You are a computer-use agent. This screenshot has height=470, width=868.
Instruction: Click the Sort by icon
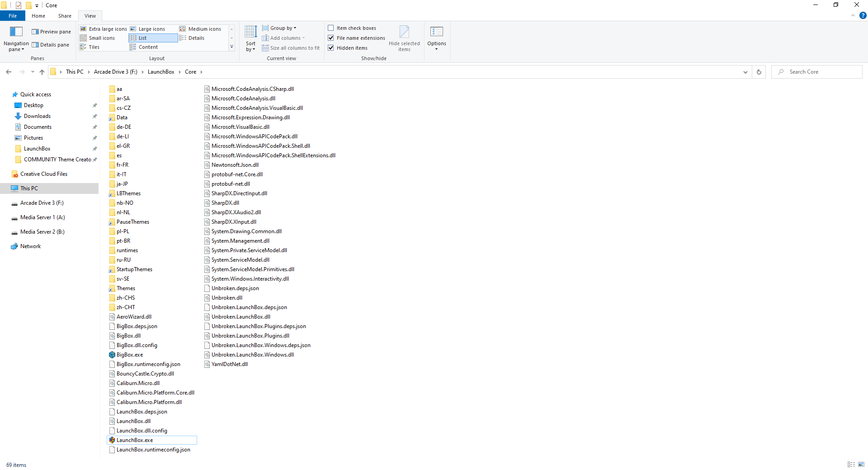(250, 32)
